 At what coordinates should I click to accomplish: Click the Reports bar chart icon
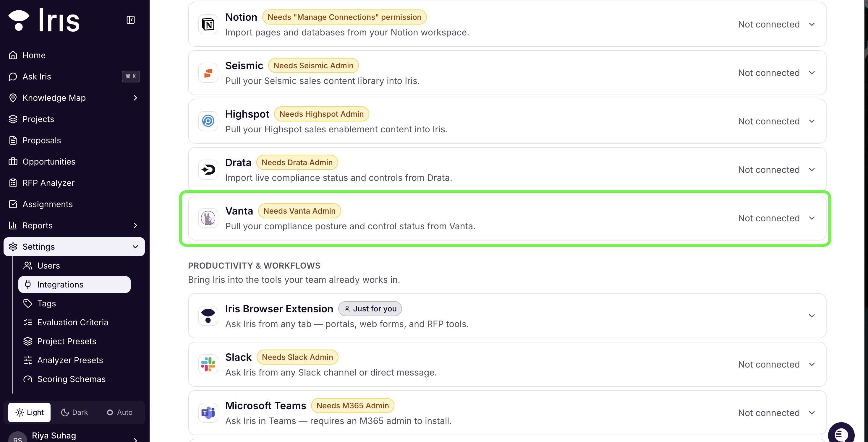point(13,225)
